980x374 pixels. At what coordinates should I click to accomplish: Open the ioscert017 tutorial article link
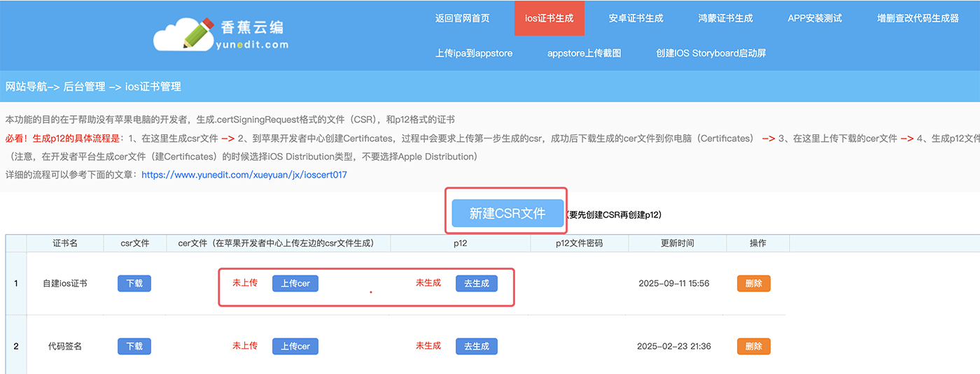(x=244, y=175)
